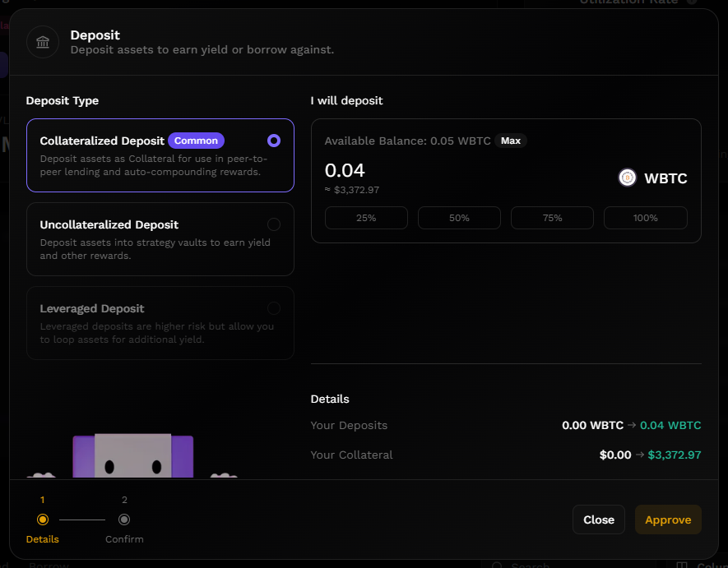This screenshot has height=568, width=728.
Task: Select the Leveraged Deposit radio button
Action: (x=274, y=308)
